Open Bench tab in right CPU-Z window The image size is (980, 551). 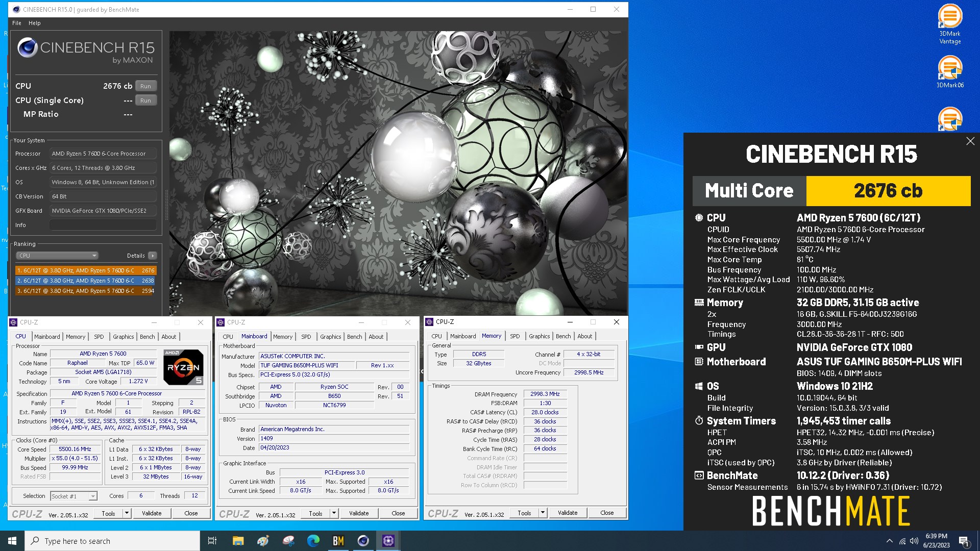tap(563, 336)
